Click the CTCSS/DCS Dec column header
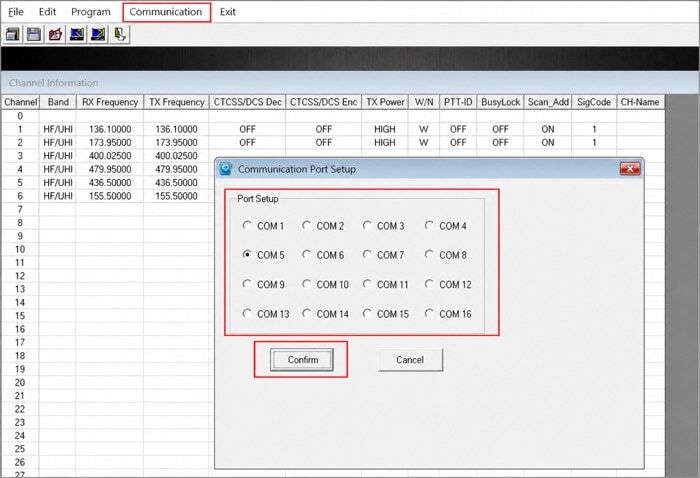Viewport: 700px width, 478px height. tap(247, 102)
